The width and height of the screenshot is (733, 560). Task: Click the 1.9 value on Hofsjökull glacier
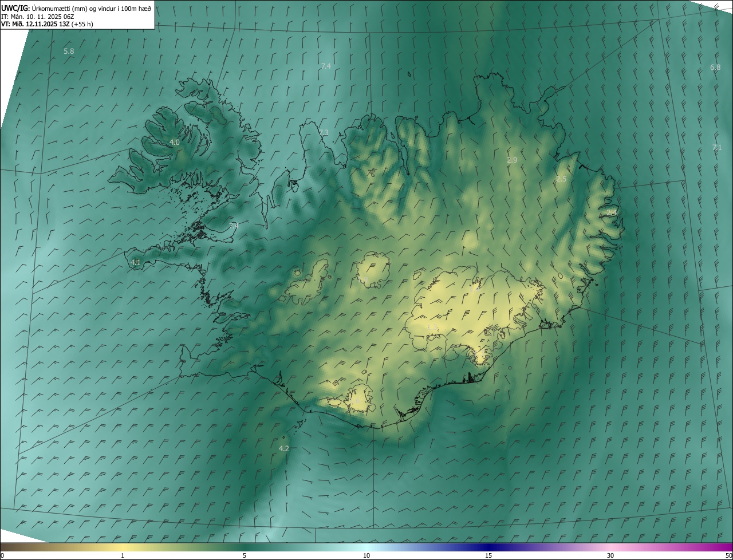coord(362,280)
